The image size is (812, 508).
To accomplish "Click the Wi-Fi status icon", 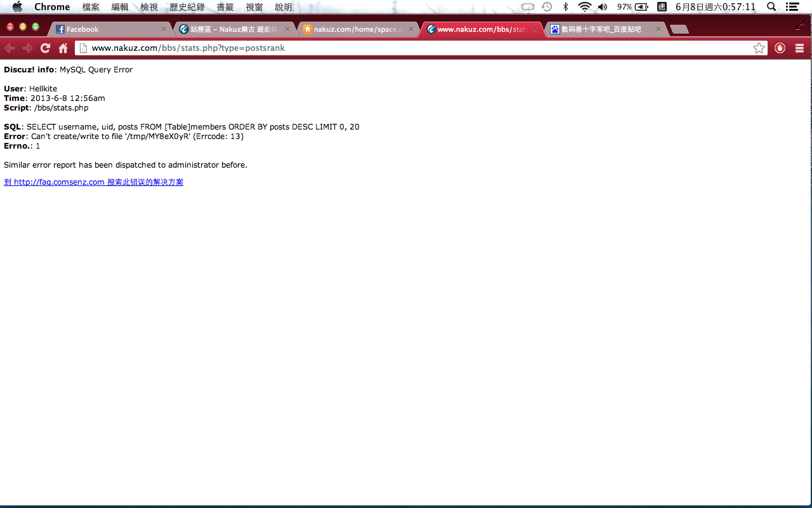I will [x=584, y=7].
